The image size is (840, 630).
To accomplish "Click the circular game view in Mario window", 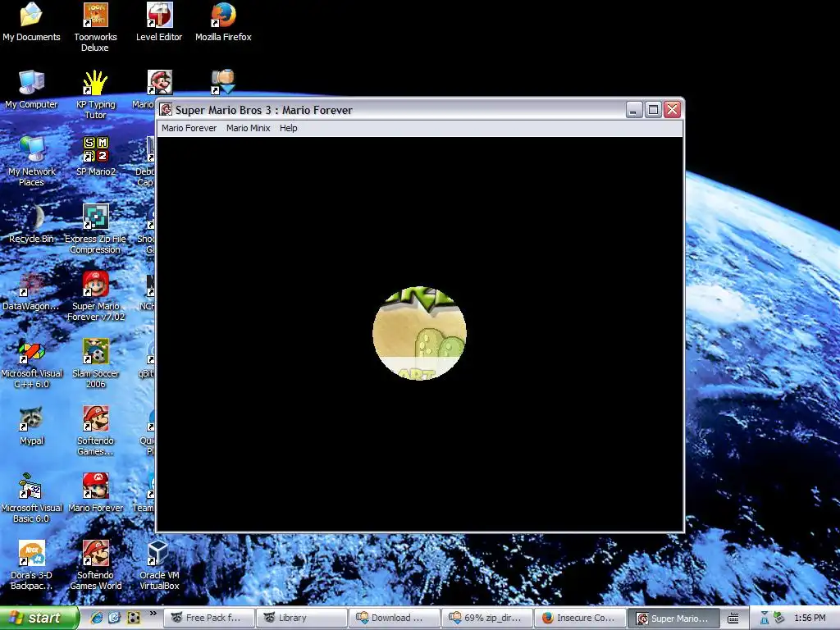I will point(419,333).
